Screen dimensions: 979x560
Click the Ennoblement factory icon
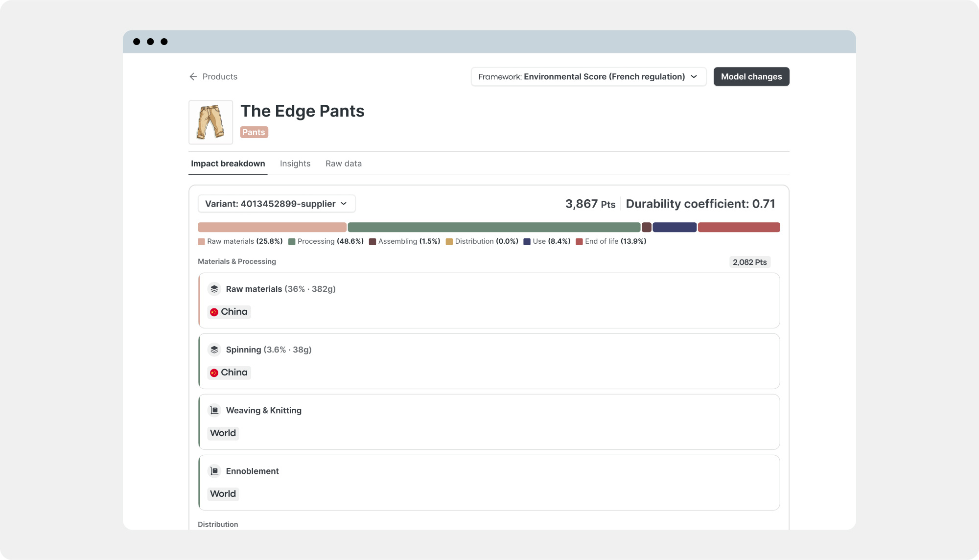click(x=214, y=471)
